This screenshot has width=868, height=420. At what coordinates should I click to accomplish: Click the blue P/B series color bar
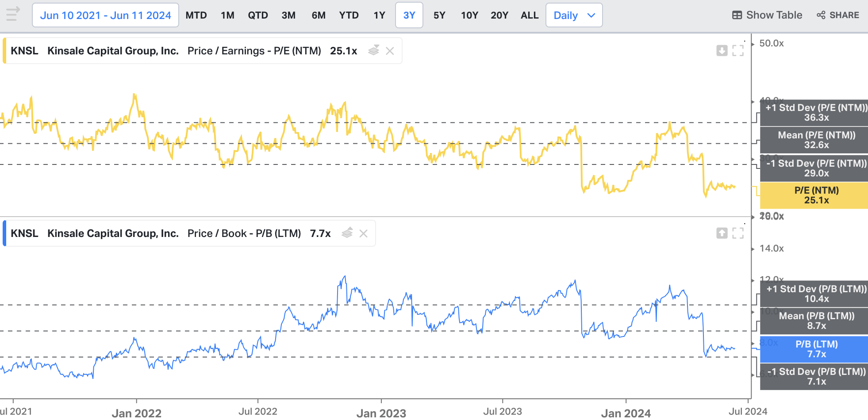4,233
